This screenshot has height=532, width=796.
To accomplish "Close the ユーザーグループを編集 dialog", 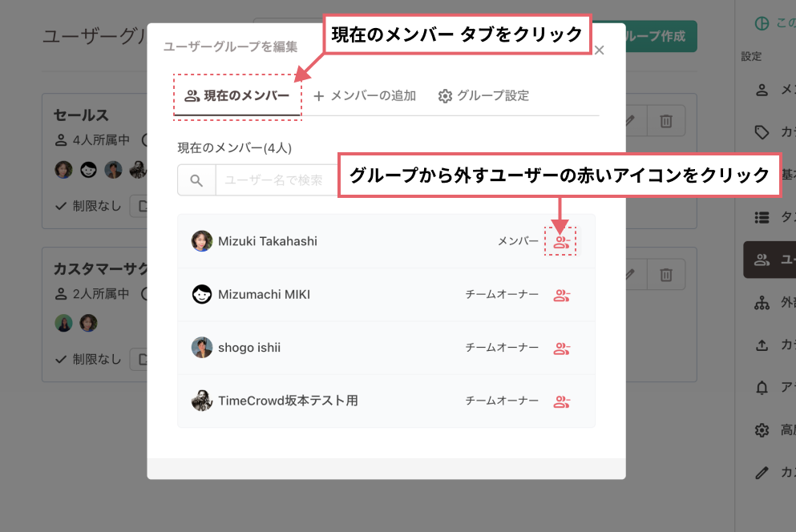I will (x=599, y=49).
